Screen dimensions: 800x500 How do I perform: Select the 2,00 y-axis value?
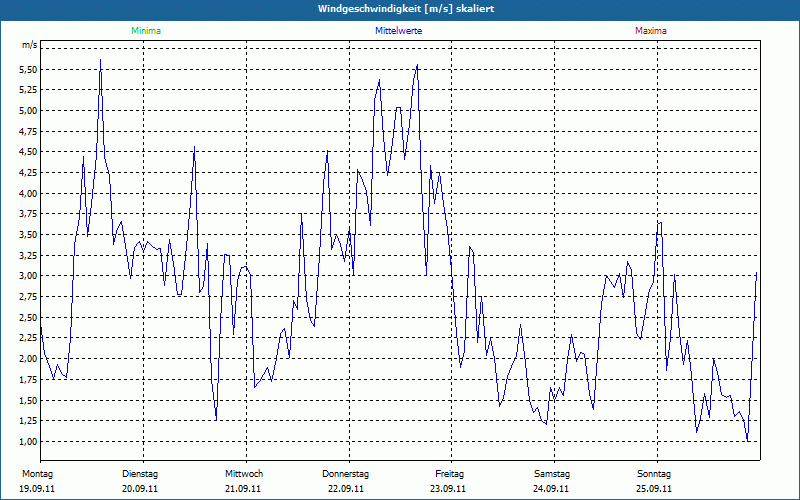28,359
